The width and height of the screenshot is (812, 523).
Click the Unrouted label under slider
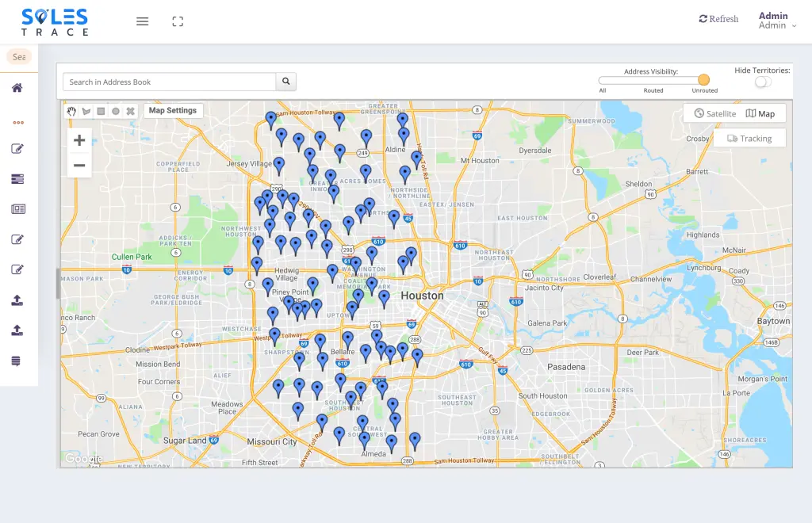point(705,90)
